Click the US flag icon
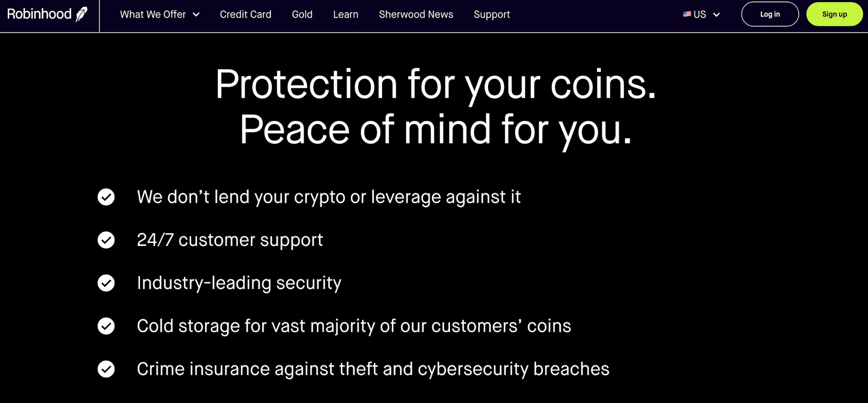The width and height of the screenshot is (868, 403). [x=687, y=14]
